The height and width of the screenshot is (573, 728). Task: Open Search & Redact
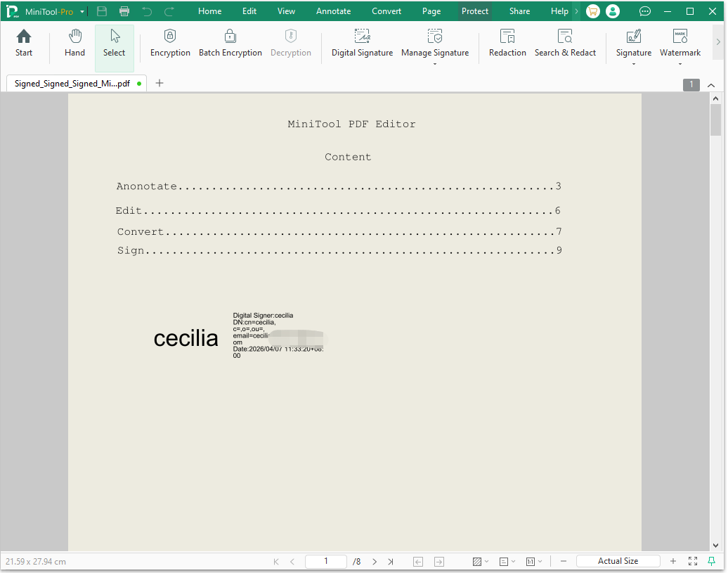(566, 42)
